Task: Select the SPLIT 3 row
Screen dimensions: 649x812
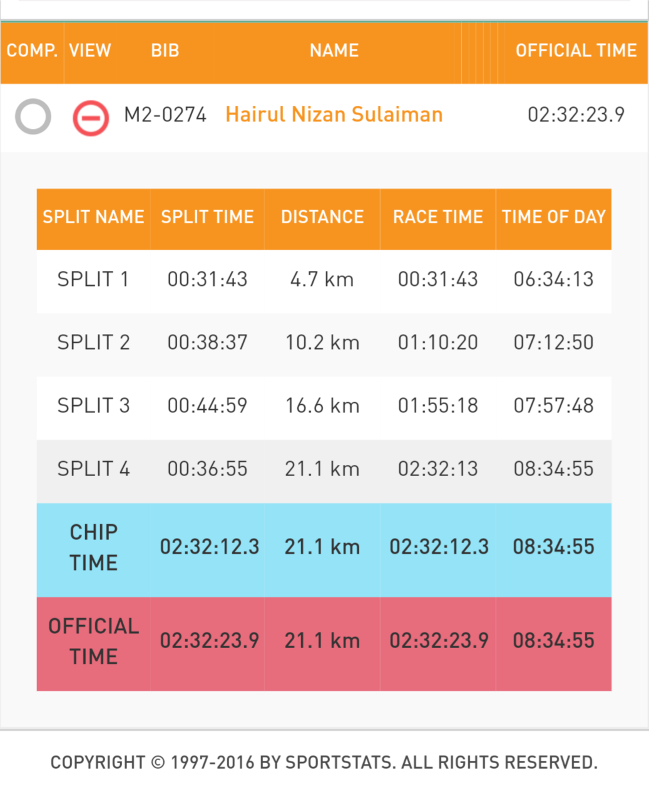Action: [324, 405]
